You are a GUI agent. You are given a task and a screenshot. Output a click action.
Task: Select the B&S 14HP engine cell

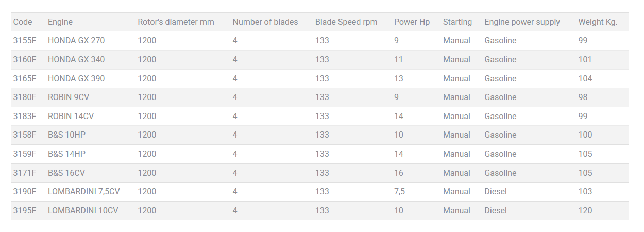click(66, 154)
